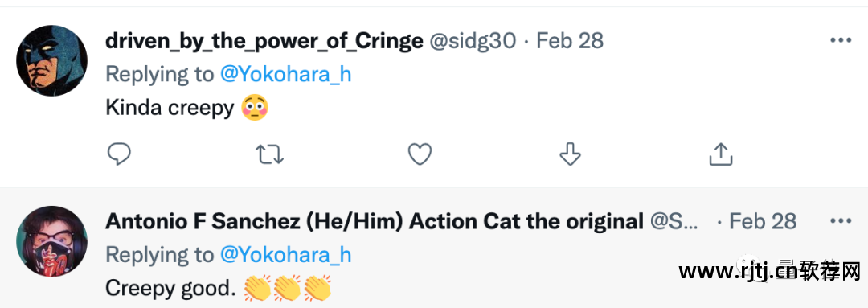Click the truncated @S... handle
The width and height of the screenshot is (868, 308).
tap(675, 222)
